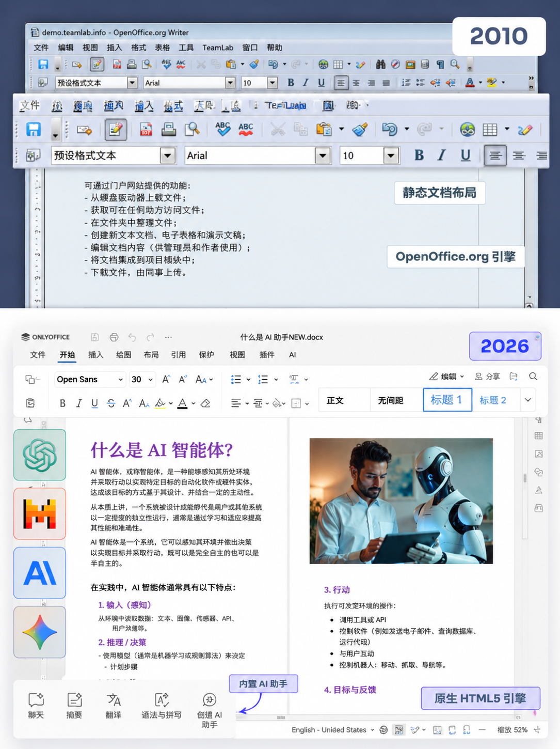Viewport: 560px width, 749px height.
Task: Click the font color A in ONLYOFFICE toolbar
Action: click(x=182, y=403)
